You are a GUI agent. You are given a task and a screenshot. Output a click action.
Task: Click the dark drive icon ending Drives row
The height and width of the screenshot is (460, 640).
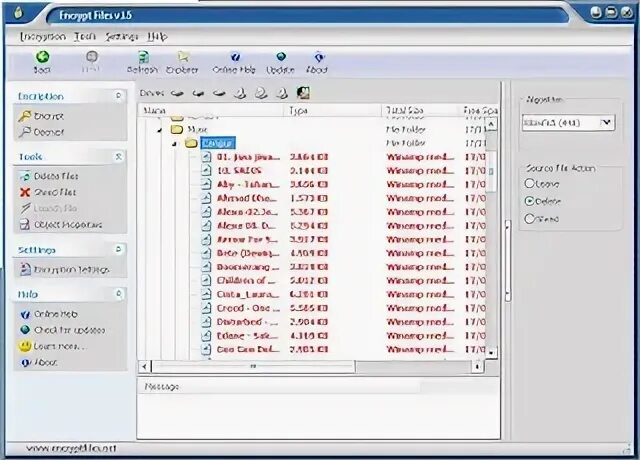coord(303,93)
